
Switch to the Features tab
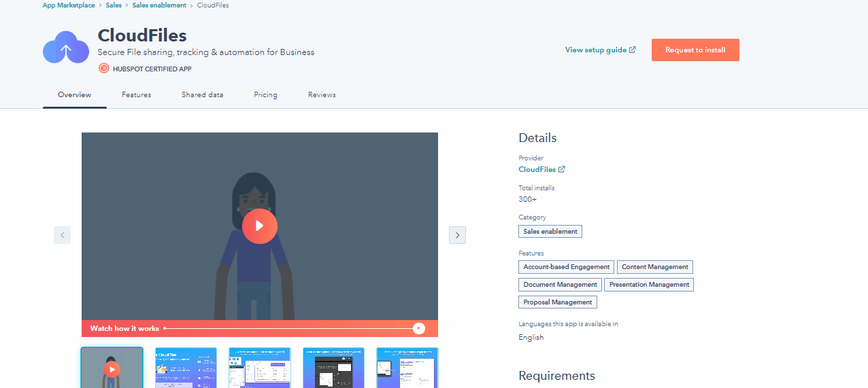point(136,94)
